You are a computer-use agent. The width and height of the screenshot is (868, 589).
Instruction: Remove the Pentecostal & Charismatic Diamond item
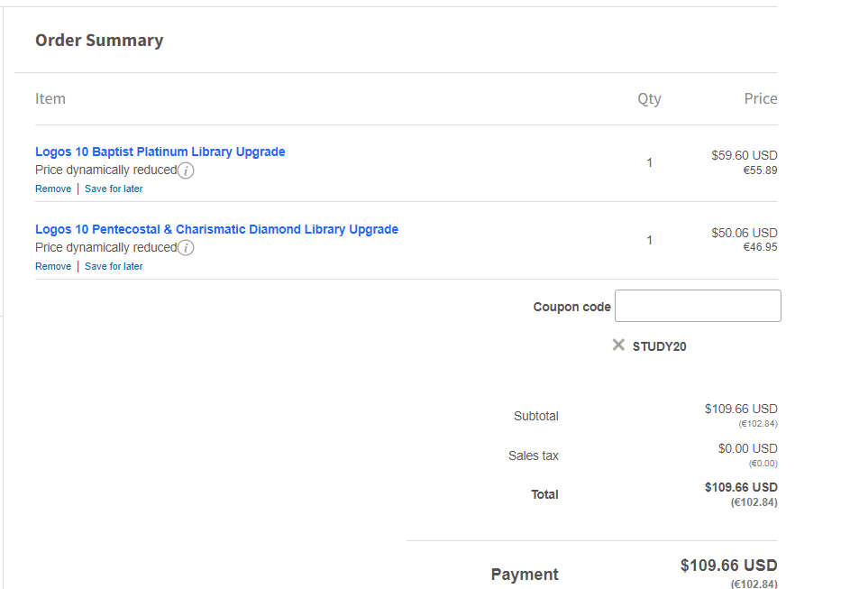[x=53, y=266]
